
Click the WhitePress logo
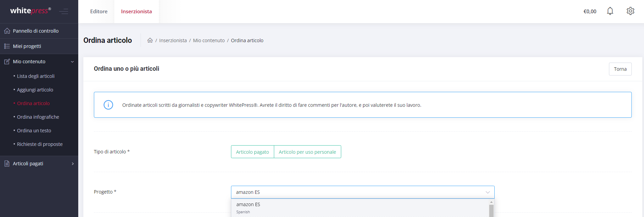(x=31, y=11)
